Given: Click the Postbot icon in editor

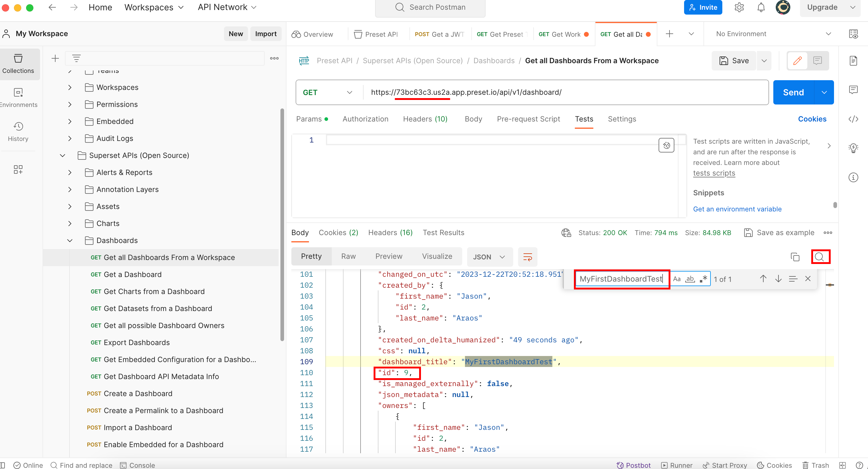Looking at the screenshot, I should click(666, 145).
